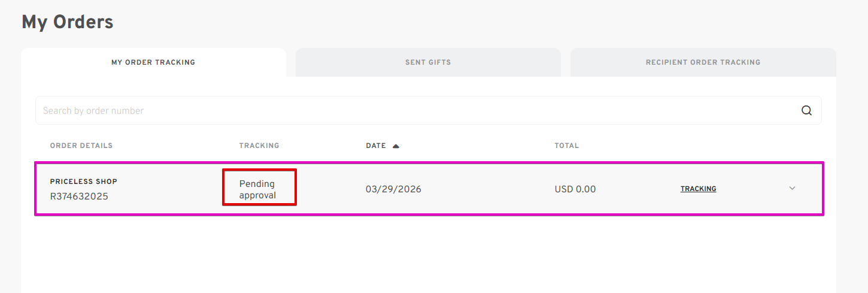Viewport: 868px width, 293px height.
Task: Click the My Orders page heading
Action: [x=68, y=22]
